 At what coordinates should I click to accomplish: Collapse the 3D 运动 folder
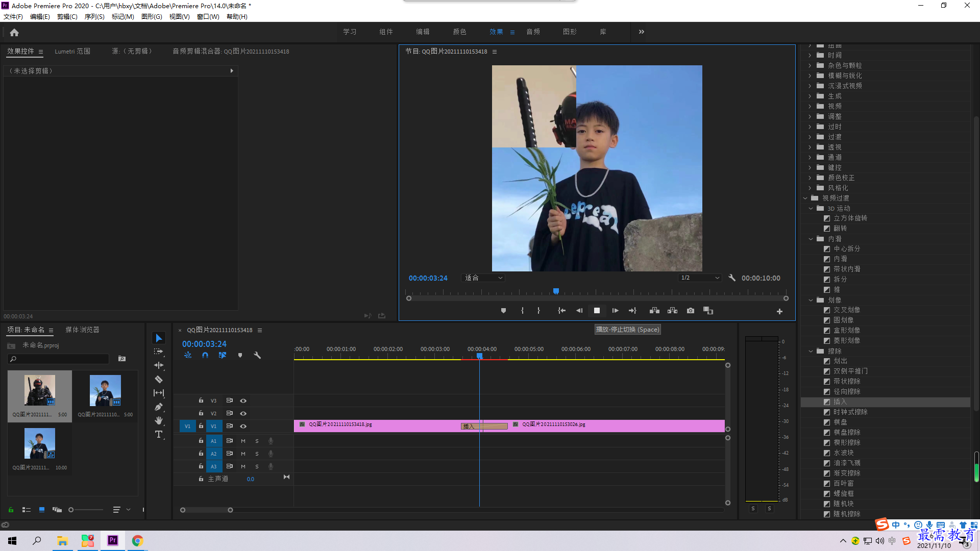click(x=811, y=208)
